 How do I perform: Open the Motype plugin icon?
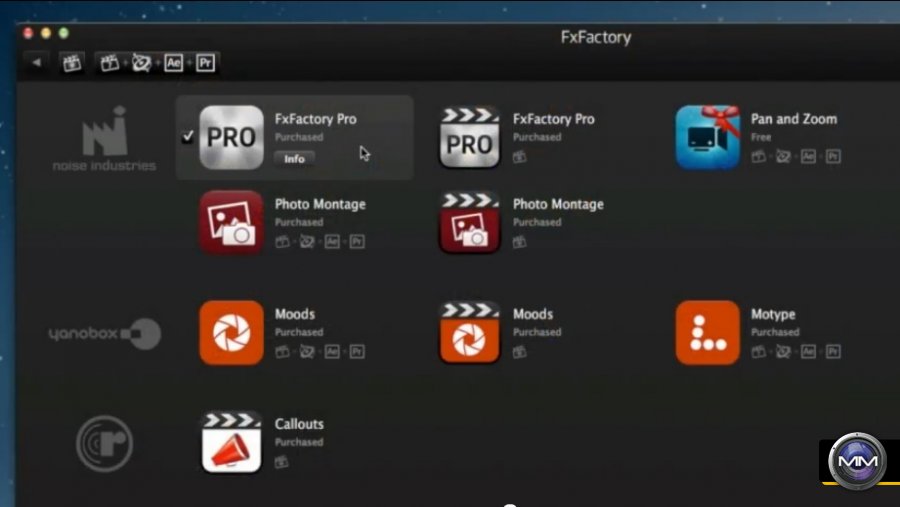[x=708, y=332]
